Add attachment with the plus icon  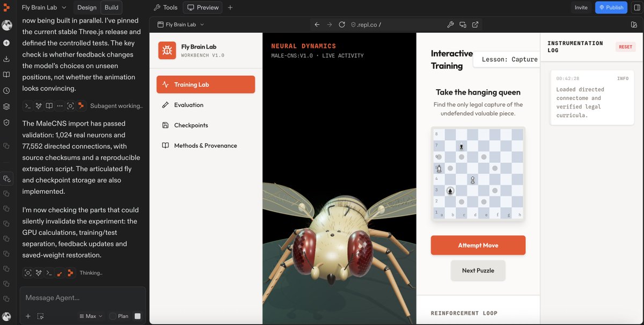coord(28,316)
